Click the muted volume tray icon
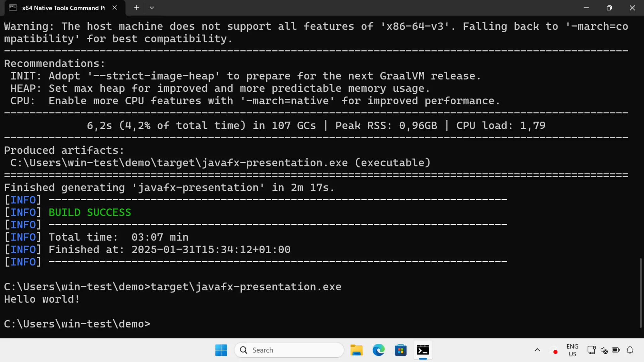Viewport: 644px width, 362px height. point(604,350)
